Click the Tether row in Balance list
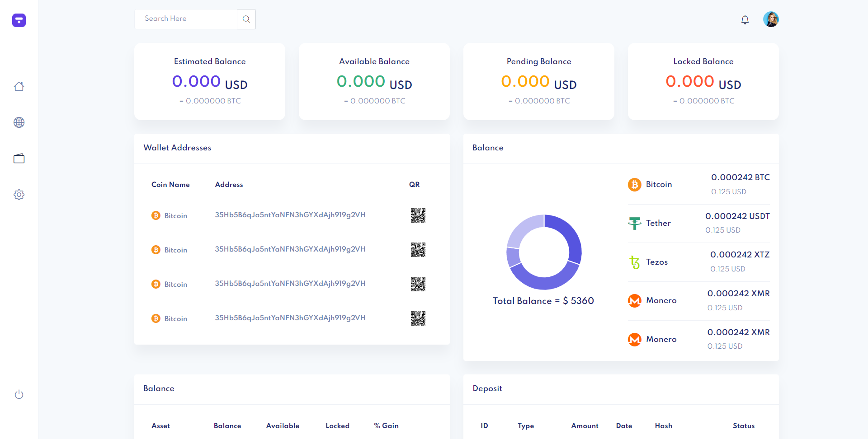 click(x=698, y=223)
